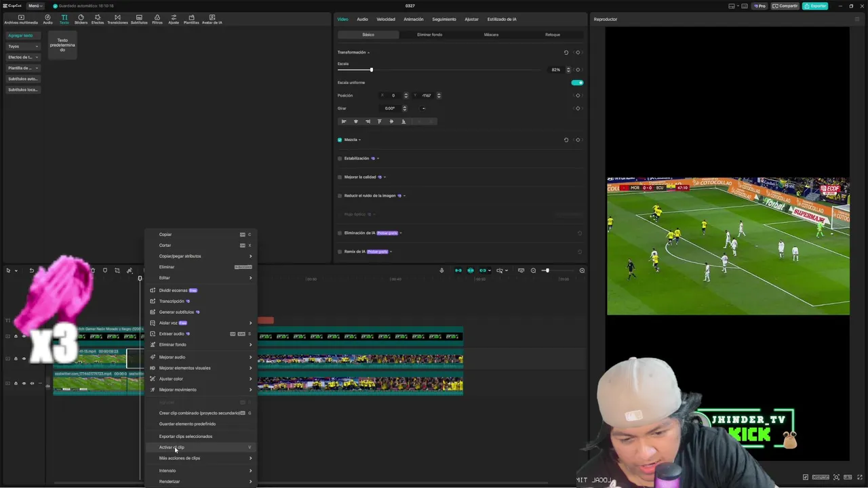This screenshot has width=868, height=488.
Task: Reset the Mezcla settings
Action: pyautogui.click(x=566, y=140)
